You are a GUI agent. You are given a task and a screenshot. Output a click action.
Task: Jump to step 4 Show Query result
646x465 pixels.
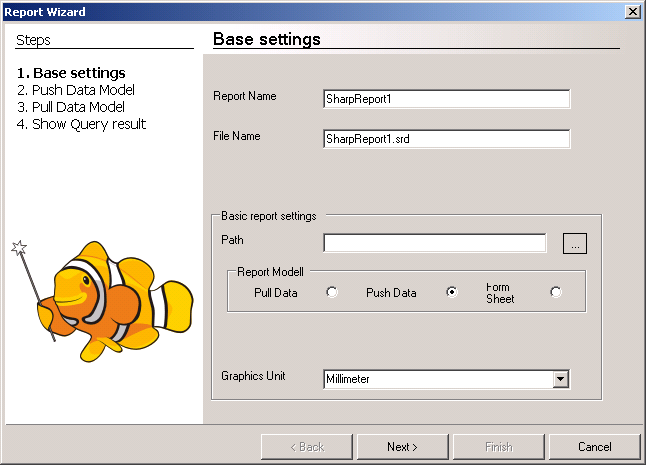[81, 124]
